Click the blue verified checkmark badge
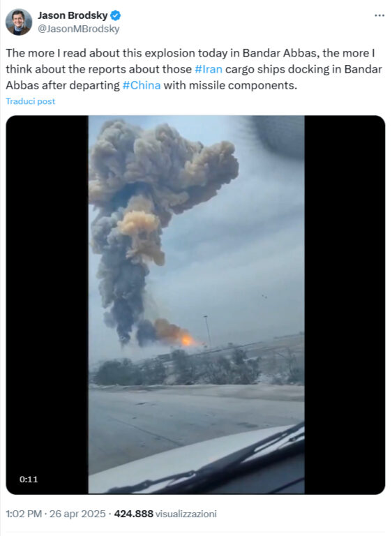Image resolution: width=392 pixels, height=536 pixels. pos(116,15)
